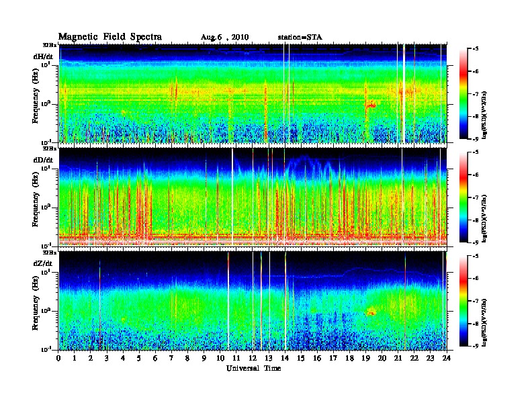Click the "9" hour tick label
532x411 pixels.
pos(204,359)
